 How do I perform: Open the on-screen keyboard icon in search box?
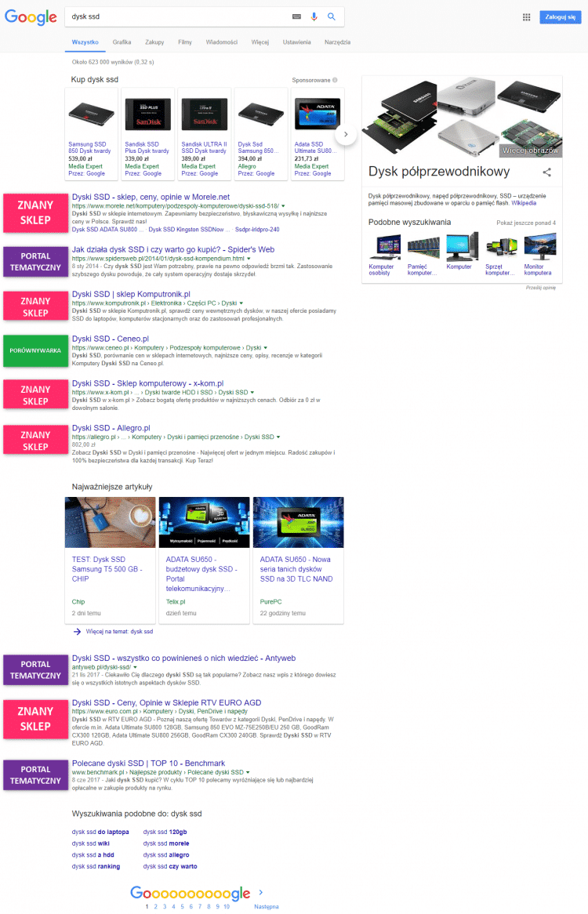(296, 17)
